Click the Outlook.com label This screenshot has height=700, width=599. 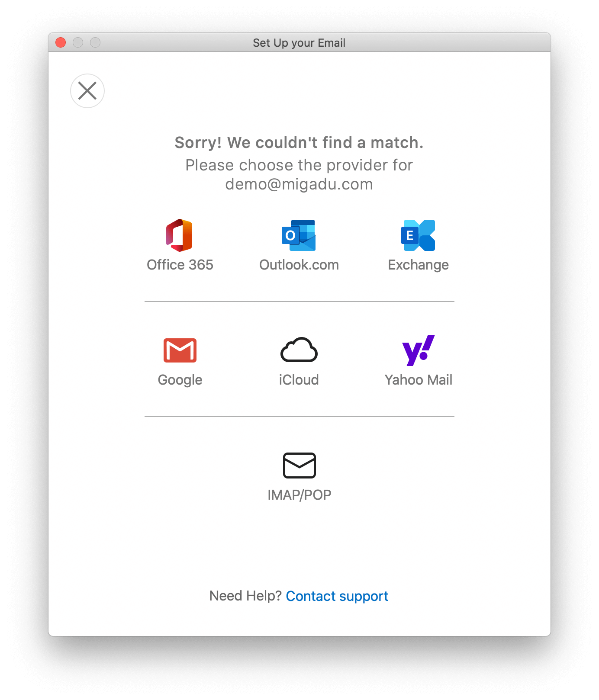(299, 265)
